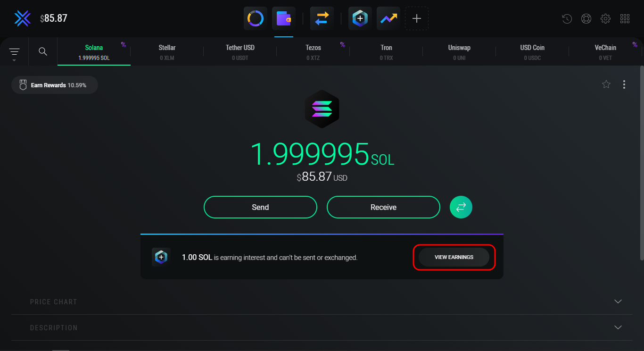Click the vertical scrollbar on the right
This screenshot has height=351, width=644.
641,160
